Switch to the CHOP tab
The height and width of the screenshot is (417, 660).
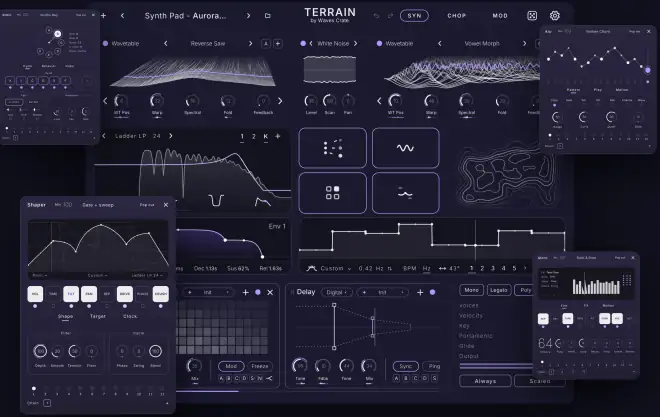point(457,16)
